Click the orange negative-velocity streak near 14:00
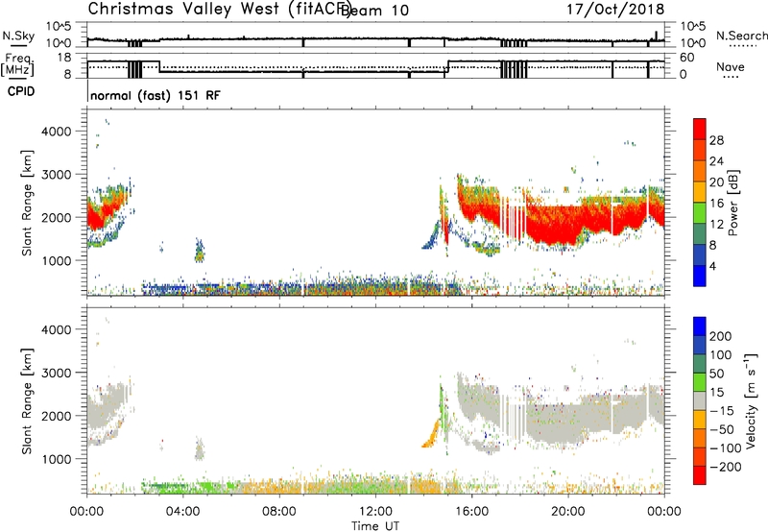The height and width of the screenshot is (532, 768). pos(431,434)
